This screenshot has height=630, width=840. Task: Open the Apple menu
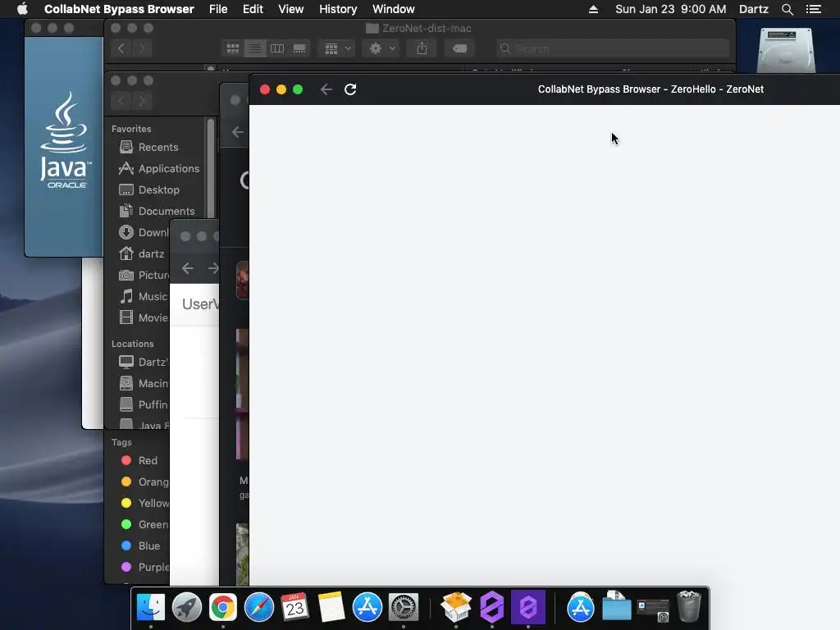[x=22, y=9]
